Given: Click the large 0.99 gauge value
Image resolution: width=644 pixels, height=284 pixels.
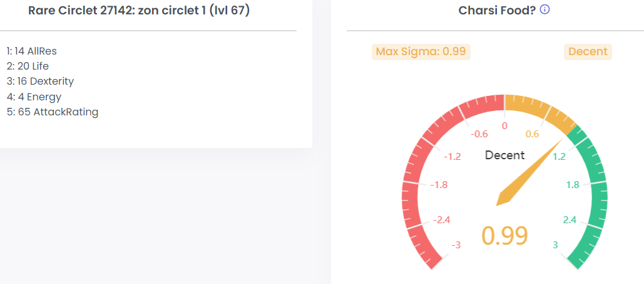Looking at the screenshot, I should tap(504, 235).
